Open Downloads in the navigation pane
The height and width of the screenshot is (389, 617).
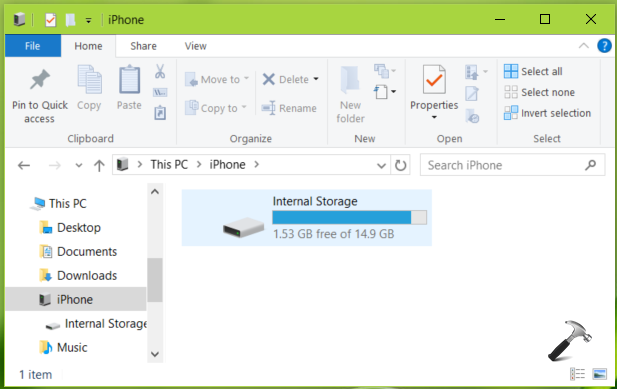(87, 275)
